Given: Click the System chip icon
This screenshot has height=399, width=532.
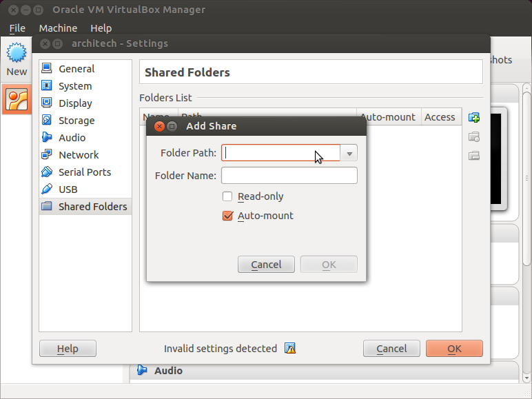Looking at the screenshot, I should (x=47, y=85).
